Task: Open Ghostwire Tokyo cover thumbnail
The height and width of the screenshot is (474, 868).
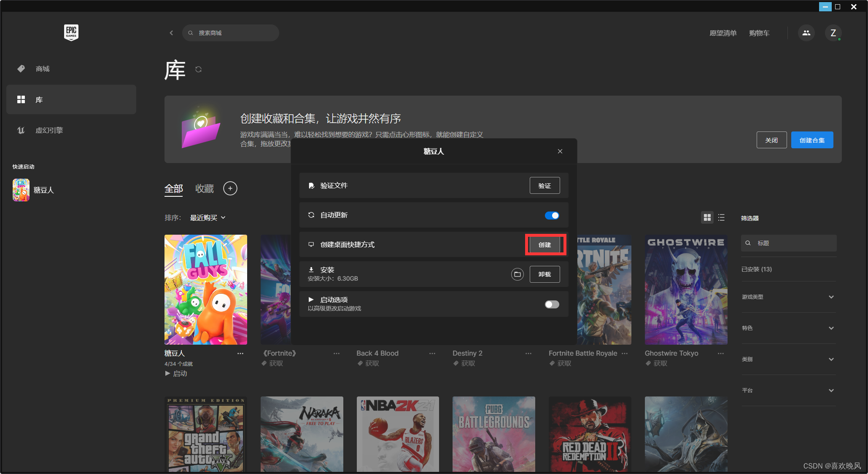Action: (686, 290)
